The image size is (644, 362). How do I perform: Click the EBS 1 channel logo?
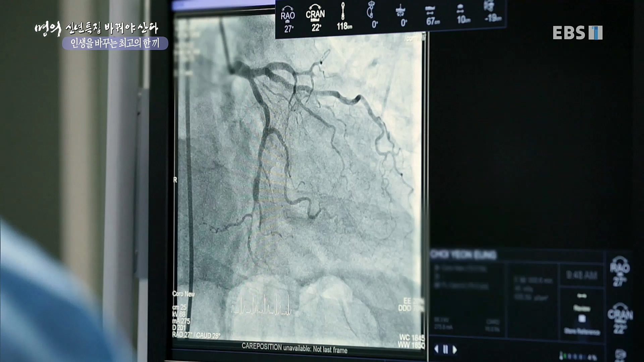(577, 33)
